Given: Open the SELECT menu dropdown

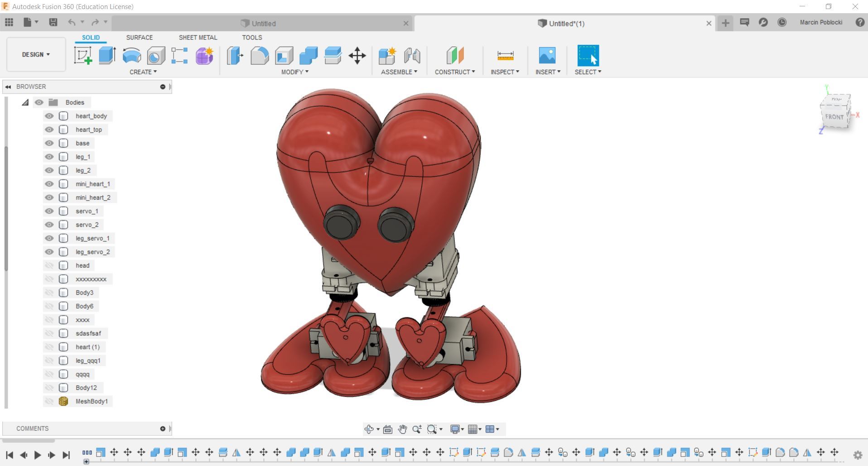Looking at the screenshot, I should point(588,72).
